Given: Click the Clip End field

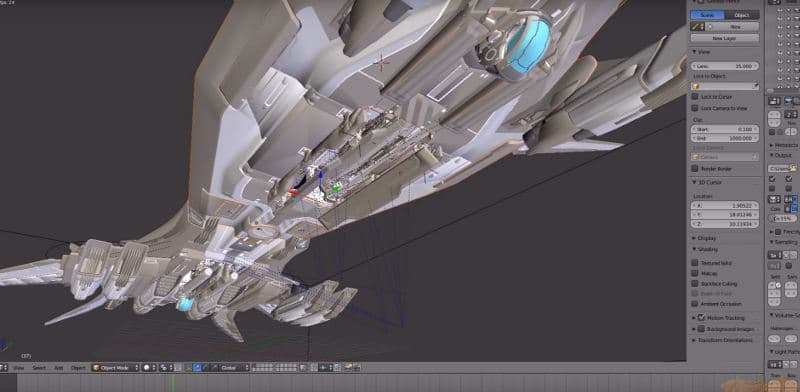Looking at the screenshot, I should coord(724,138).
